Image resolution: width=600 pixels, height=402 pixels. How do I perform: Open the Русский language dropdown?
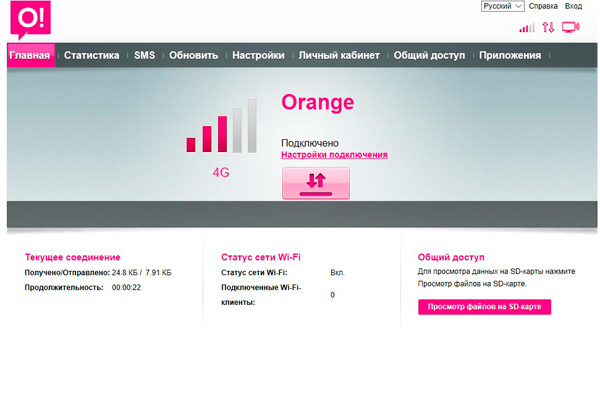502,7
